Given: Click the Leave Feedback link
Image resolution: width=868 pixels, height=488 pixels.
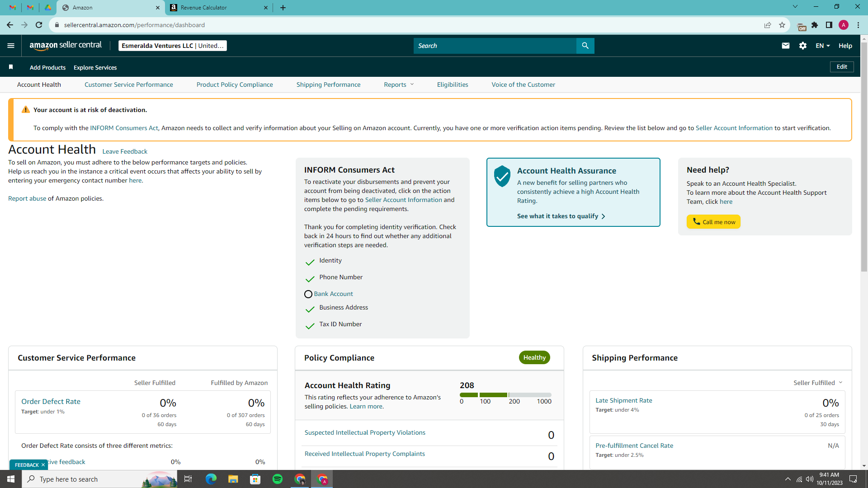Looking at the screenshot, I should (125, 151).
